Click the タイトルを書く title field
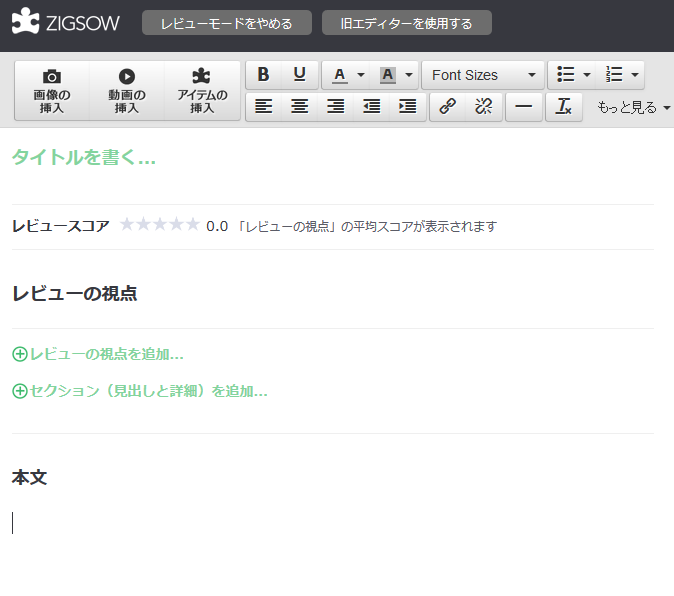Image resolution: width=674 pixels, height=596 pixels. point(83,157)
